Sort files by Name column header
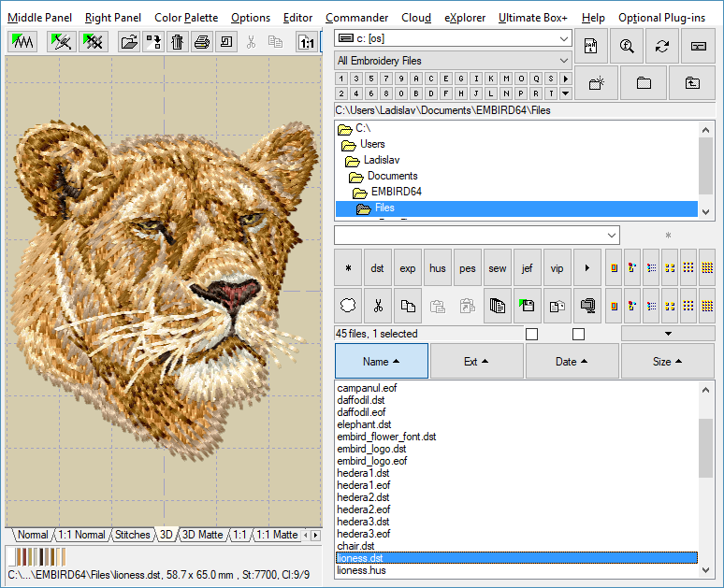The image size is (724, 588). (382, 362)
